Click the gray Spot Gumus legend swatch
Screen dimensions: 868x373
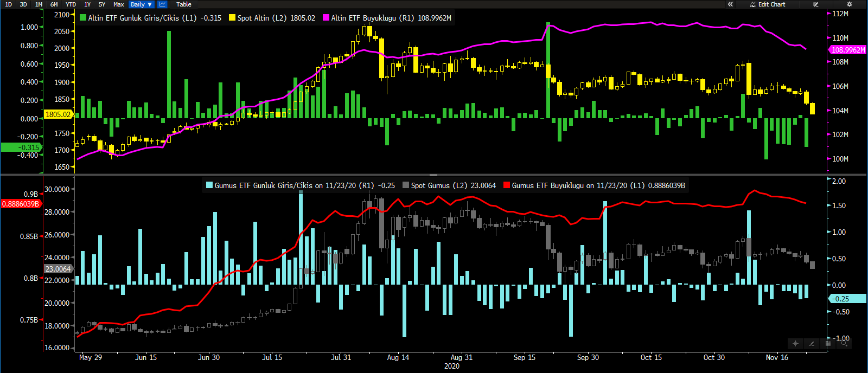[x=406, y=185]
